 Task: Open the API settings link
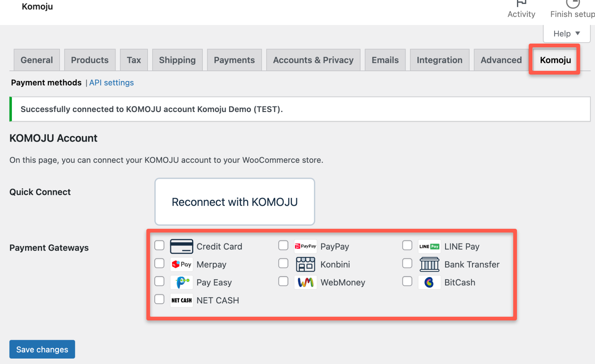click(x=111, y=83)
